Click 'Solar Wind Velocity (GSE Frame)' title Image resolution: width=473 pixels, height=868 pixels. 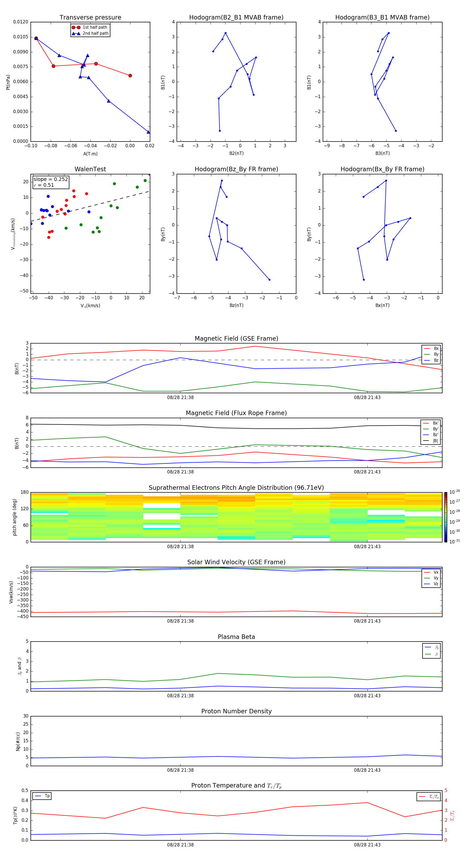coord(236,562)
